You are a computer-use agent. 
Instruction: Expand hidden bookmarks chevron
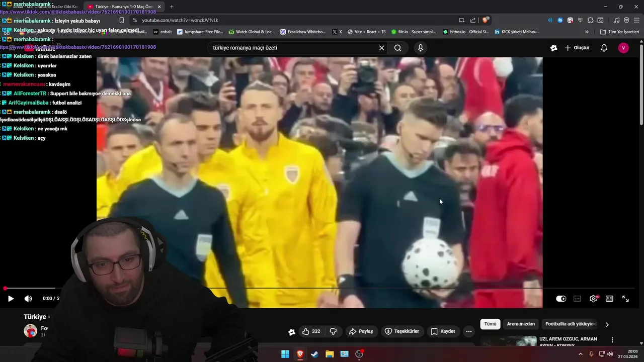(x=587, y=32)
